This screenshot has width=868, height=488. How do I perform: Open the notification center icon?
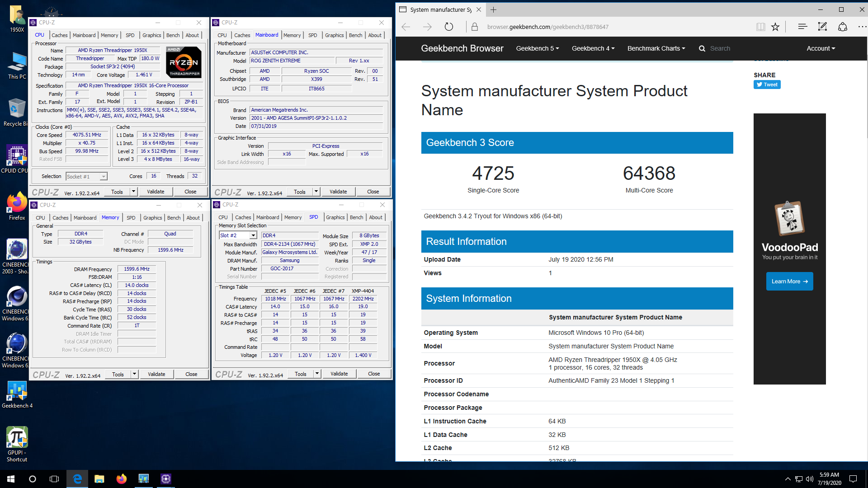pos(853,479)
